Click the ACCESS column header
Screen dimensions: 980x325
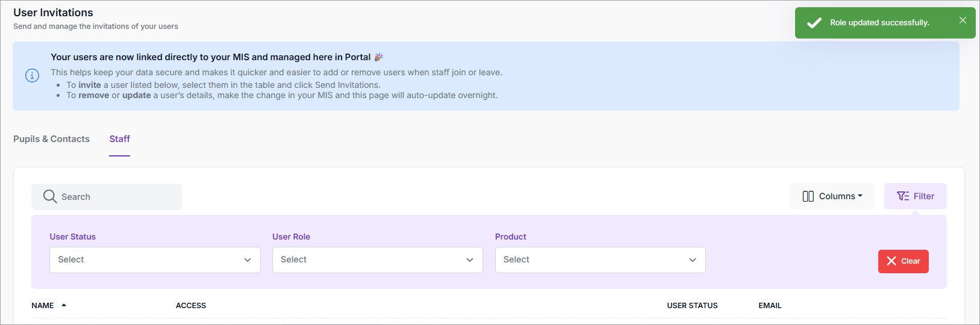191,306
